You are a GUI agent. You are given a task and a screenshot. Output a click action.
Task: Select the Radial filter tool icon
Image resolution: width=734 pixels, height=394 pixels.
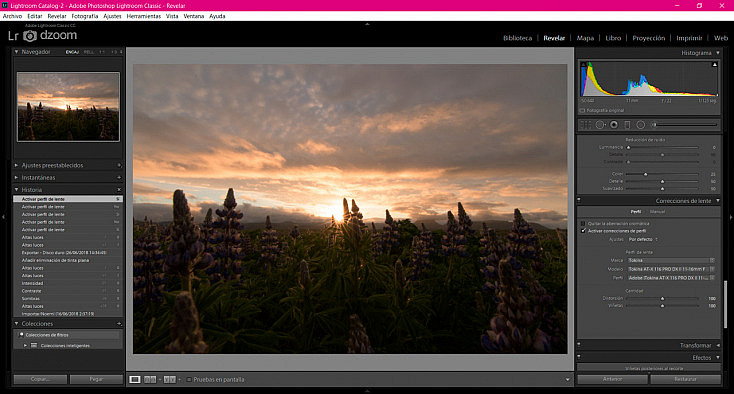coord(641,125)
